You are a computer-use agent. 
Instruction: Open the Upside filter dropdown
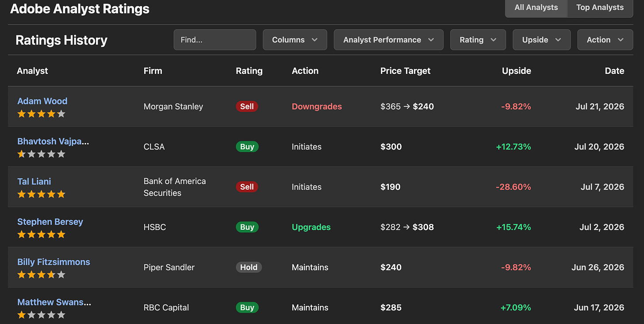tap(542, 40)
